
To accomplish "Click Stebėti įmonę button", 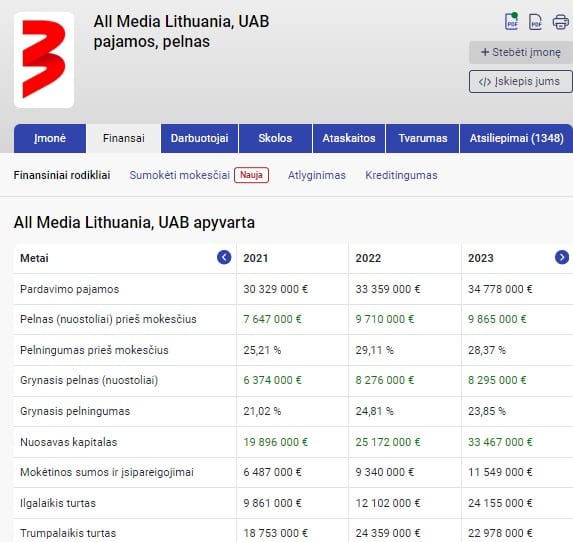I will (521, 52).
